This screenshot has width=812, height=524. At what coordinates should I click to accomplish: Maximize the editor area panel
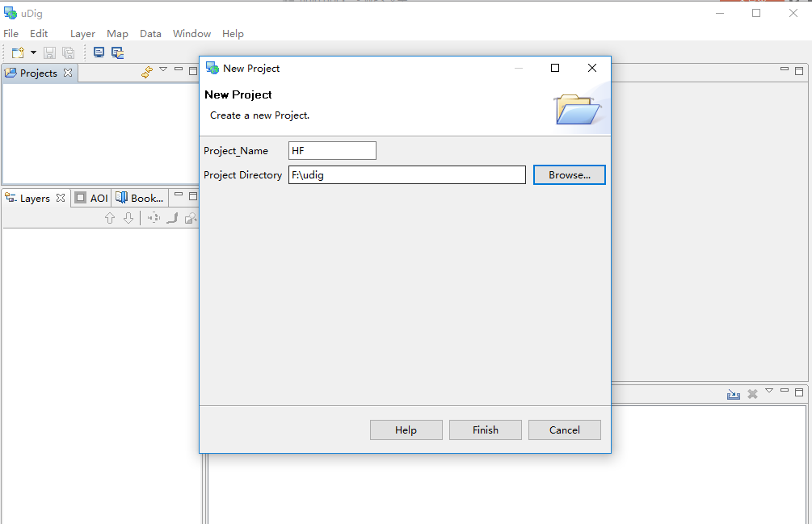[x=799, y=71]
